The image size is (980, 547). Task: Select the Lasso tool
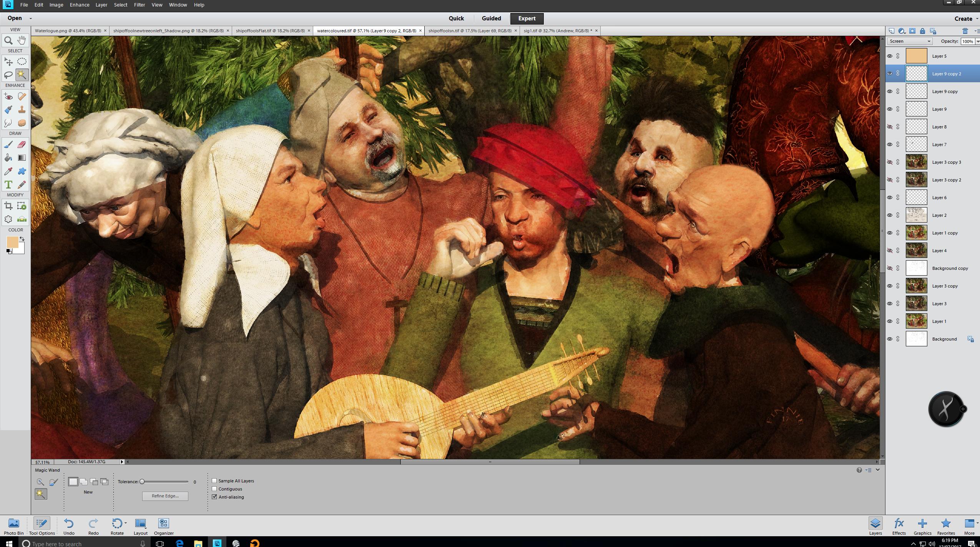click(x=8, y=75)
